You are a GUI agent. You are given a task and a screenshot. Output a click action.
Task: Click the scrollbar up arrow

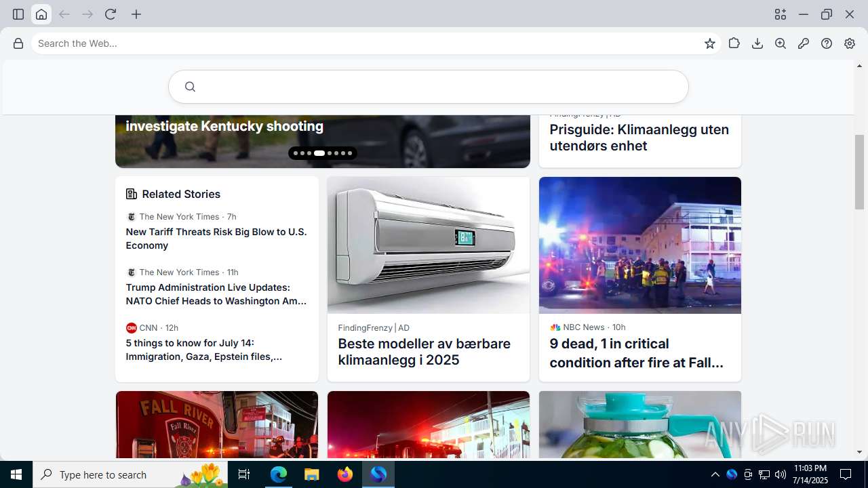coord(860,66)
